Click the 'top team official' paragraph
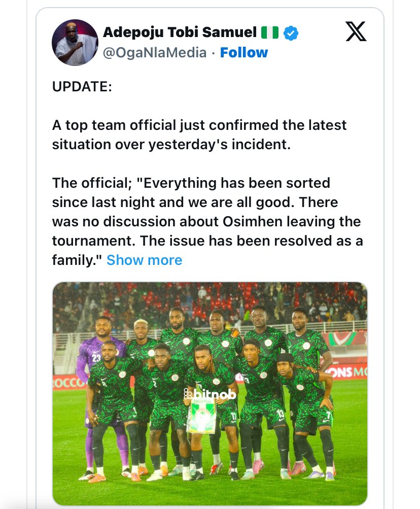Screen dimensions: 420x509 click(199, 134)
